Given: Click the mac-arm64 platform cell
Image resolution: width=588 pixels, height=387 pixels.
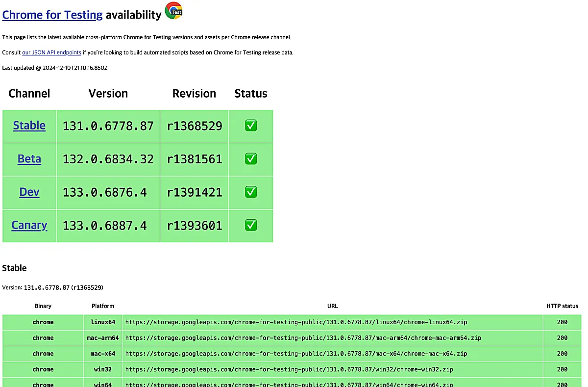Looking at the screenshot, I should 103,338.
